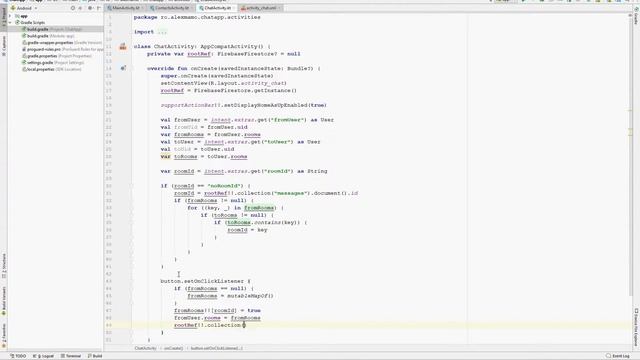The height and width of the screenshot is (360, 640).
Task: Click onCreate() in the editor breadcrumb
Action: [x=173, y=349]
